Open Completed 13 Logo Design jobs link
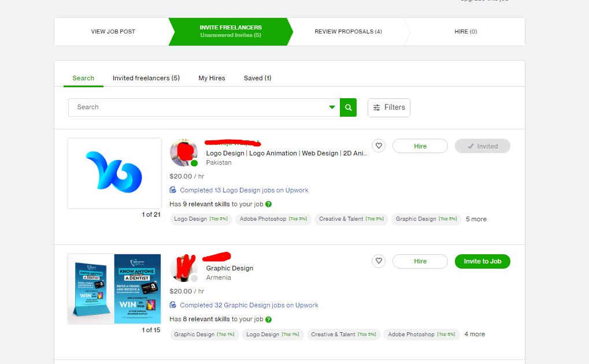The image size is (589, 364). [244, 190]
